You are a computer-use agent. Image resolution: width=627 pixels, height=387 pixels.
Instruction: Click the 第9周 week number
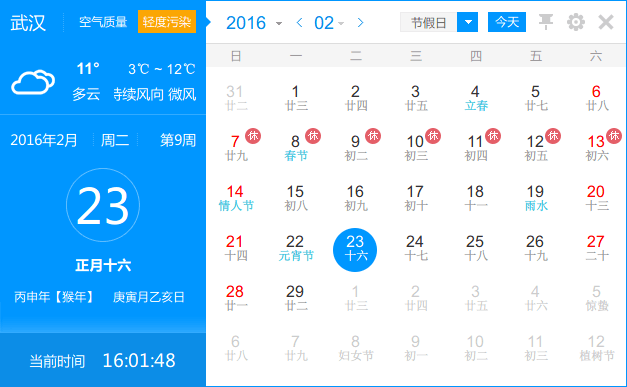[x=178, y=140]
